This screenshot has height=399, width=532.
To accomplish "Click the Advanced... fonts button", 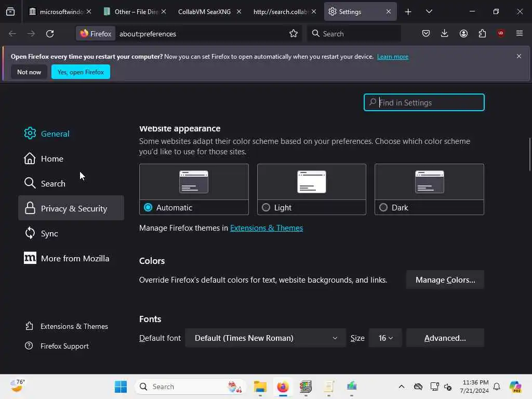I will (445, 338).
